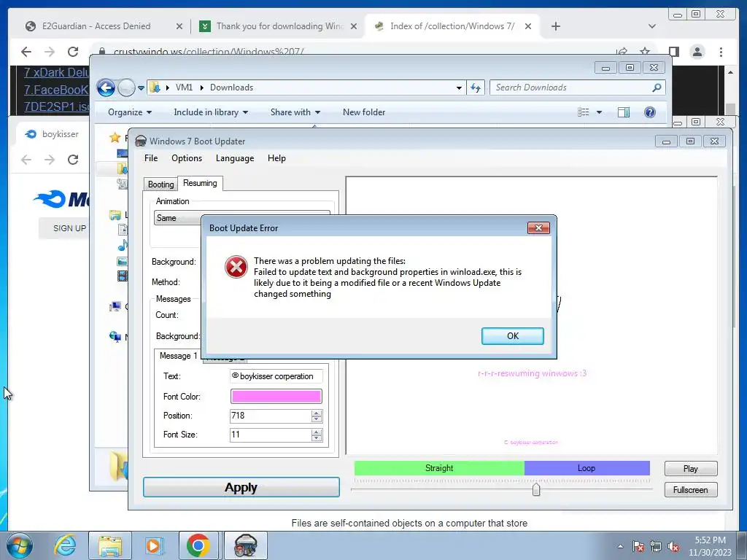Click the Explorer search magnifier icon
The image size is (747, 560).
click(657, 87)
